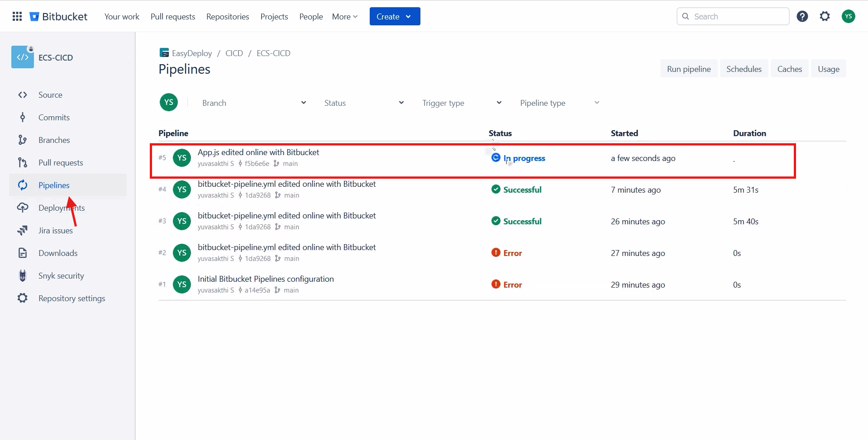Click the Bitbucket logo
Viewport: 868px width, 440px height.
coord(58,17)
